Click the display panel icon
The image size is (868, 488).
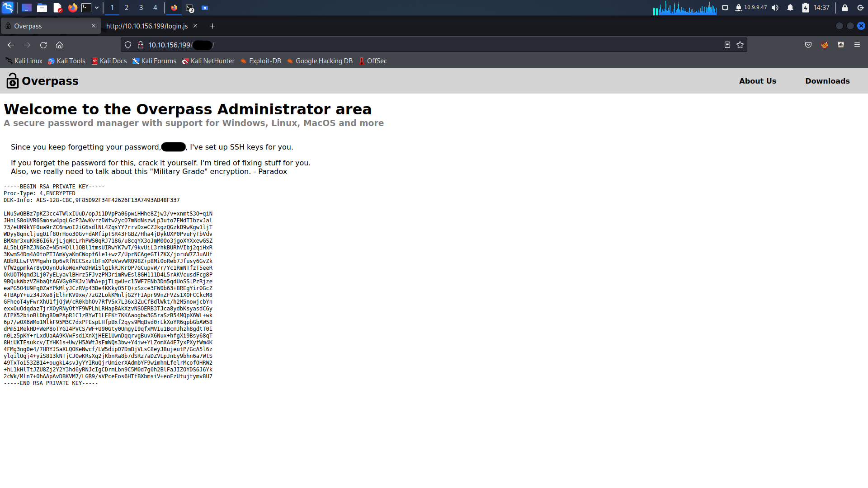[x=725, y=8]
